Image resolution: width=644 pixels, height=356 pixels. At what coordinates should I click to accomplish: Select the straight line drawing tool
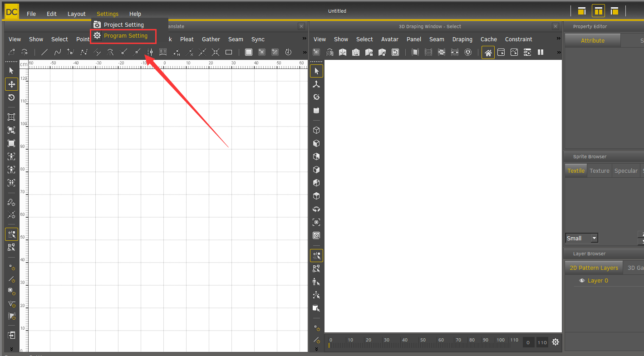click(x=44, y=52)
